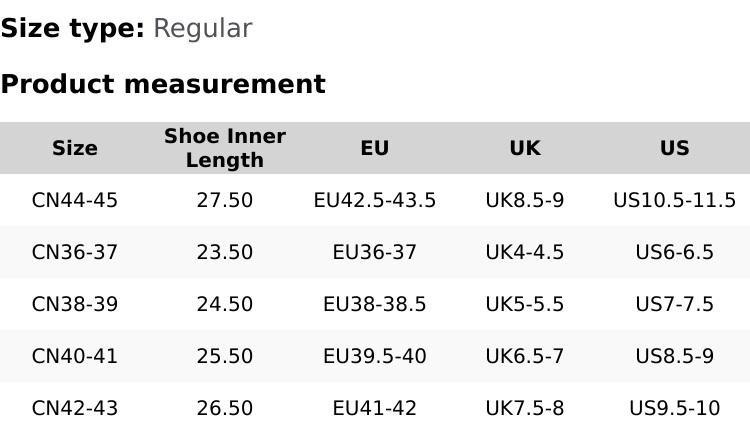Select the CN44-45 size cell

coord(75,200)
